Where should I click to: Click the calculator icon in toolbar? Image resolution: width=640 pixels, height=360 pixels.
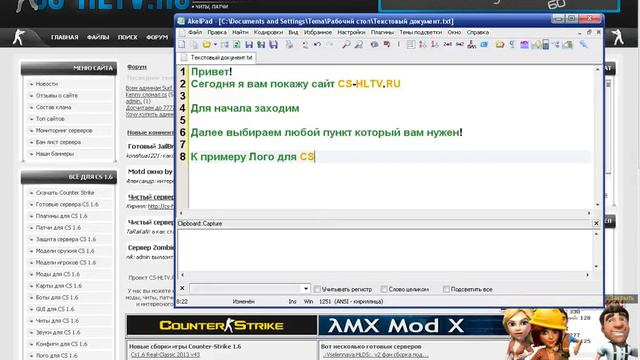click(x=546, y=44)
